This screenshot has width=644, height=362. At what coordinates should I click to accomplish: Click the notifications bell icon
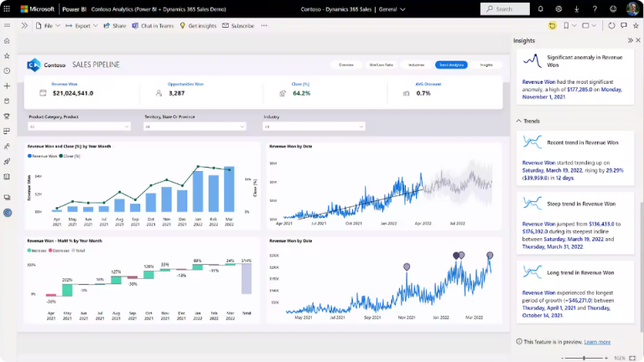coord(541,8)
